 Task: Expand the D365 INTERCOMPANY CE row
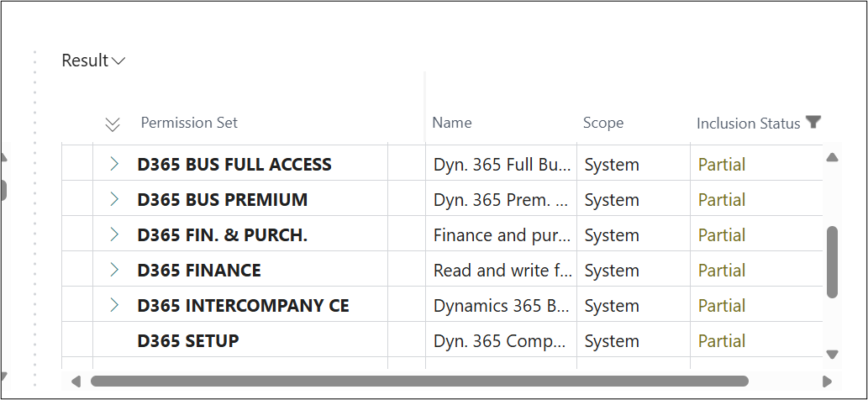coord(114,305)
